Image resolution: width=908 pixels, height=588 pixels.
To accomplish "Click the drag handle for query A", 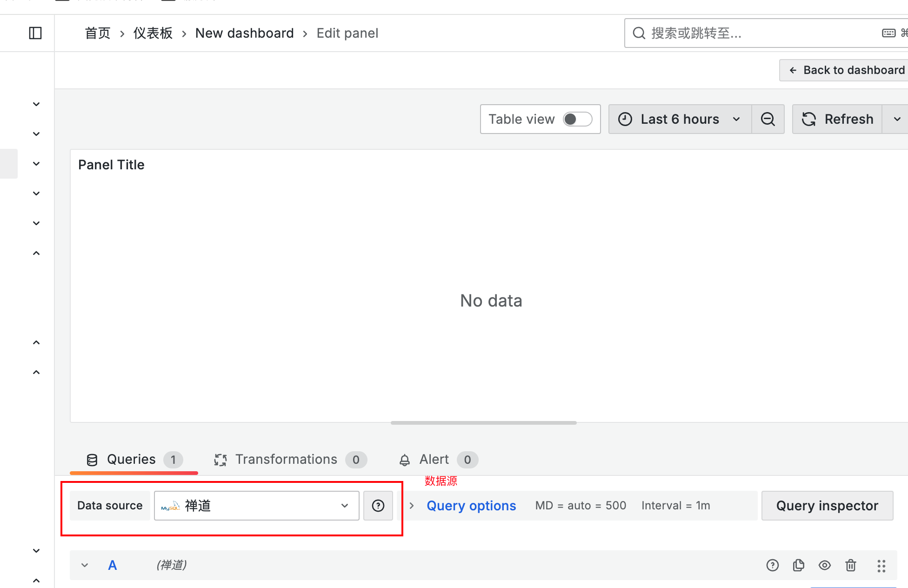I will click(x=881, y=566).
